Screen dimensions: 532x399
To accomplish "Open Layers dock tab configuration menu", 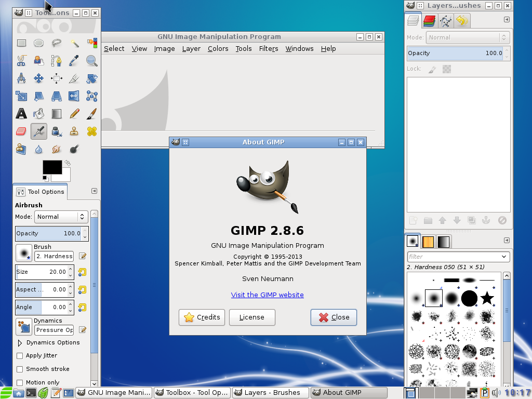I will pyautogui.click(x=507, y=20).
